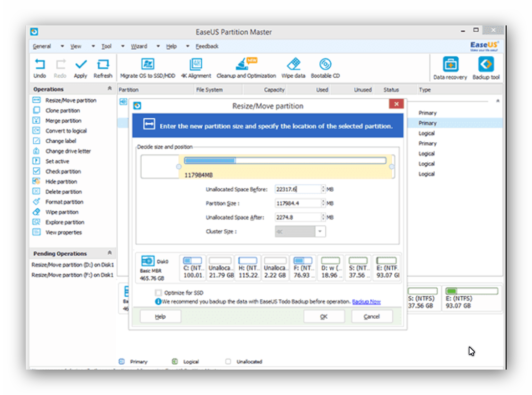Image resolution: width=532 pixels, height=395 pixels.
Task: Click the Partition Size input field
Action: [x=298, y=203]
